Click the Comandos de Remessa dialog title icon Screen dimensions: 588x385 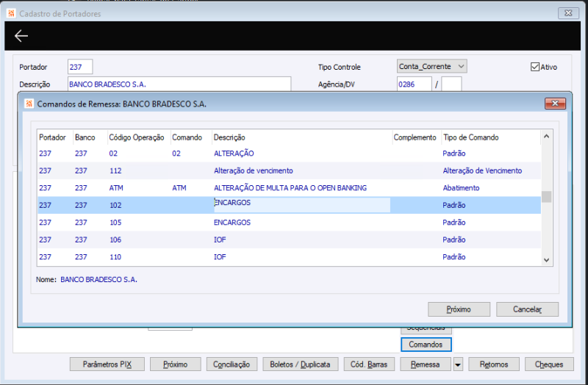tap(29, 104)
